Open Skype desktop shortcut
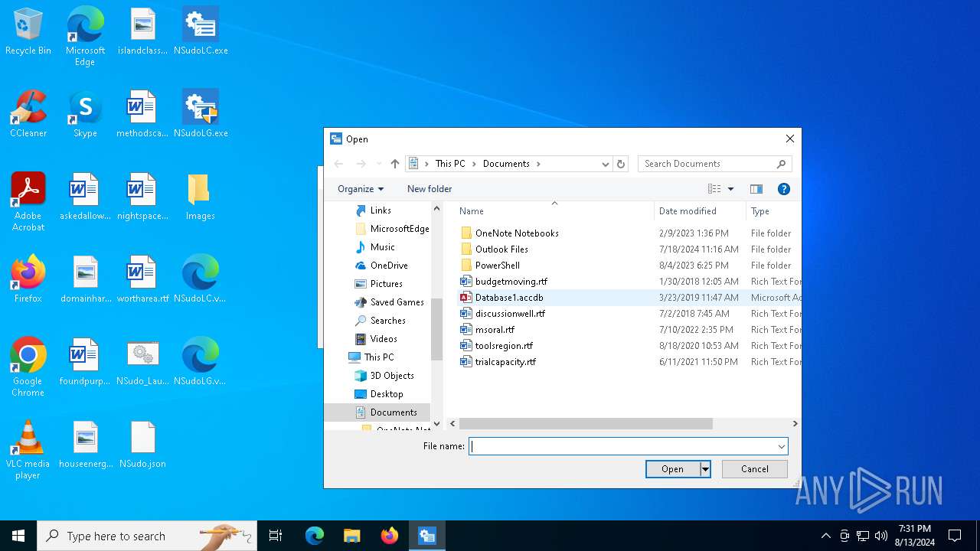 (x=85, y=114)
